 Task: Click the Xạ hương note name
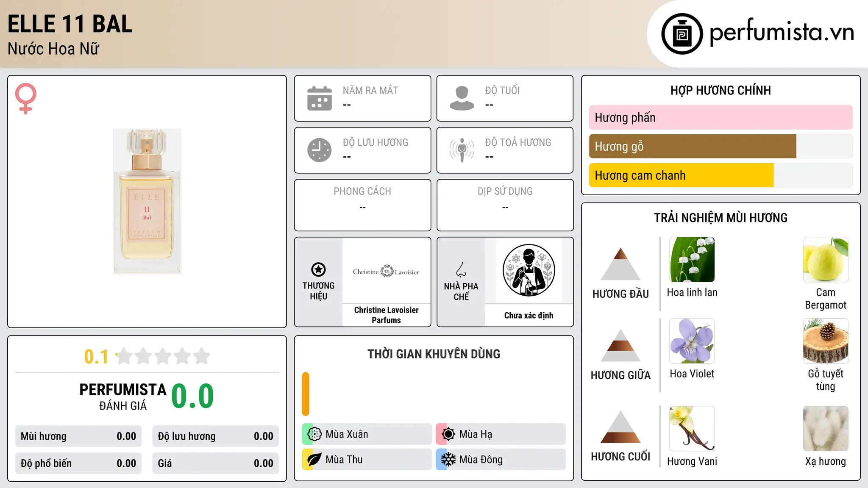point(826,461)
